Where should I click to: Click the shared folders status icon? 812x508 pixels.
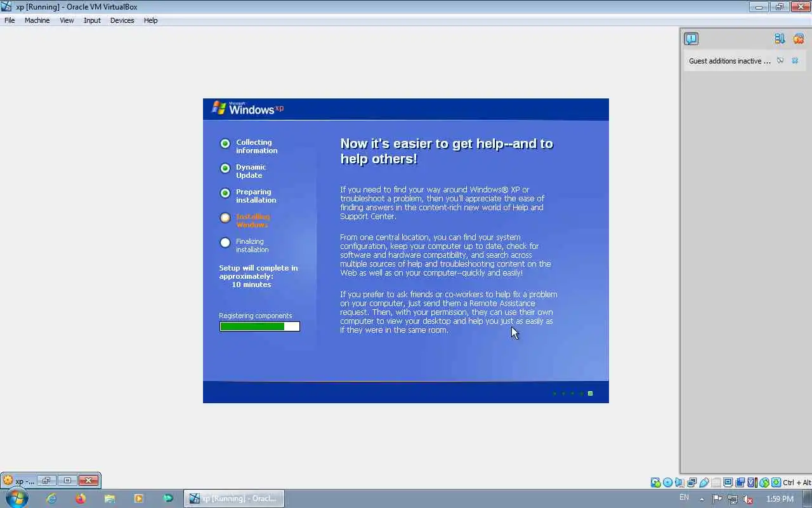[716, 483]
